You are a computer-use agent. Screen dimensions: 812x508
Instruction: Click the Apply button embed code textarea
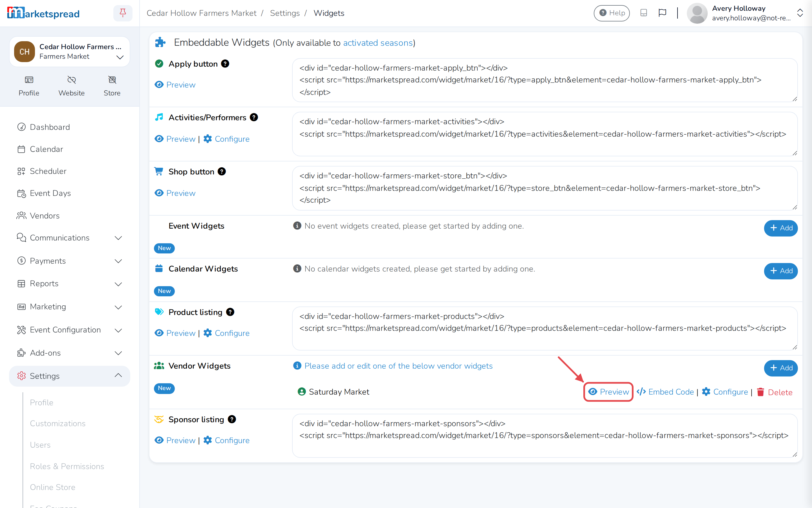pos(545,80)
